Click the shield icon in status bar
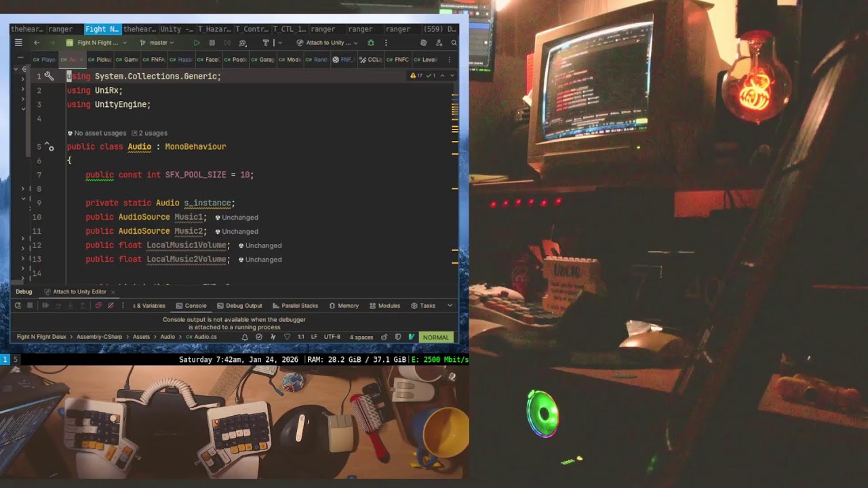 397,337
